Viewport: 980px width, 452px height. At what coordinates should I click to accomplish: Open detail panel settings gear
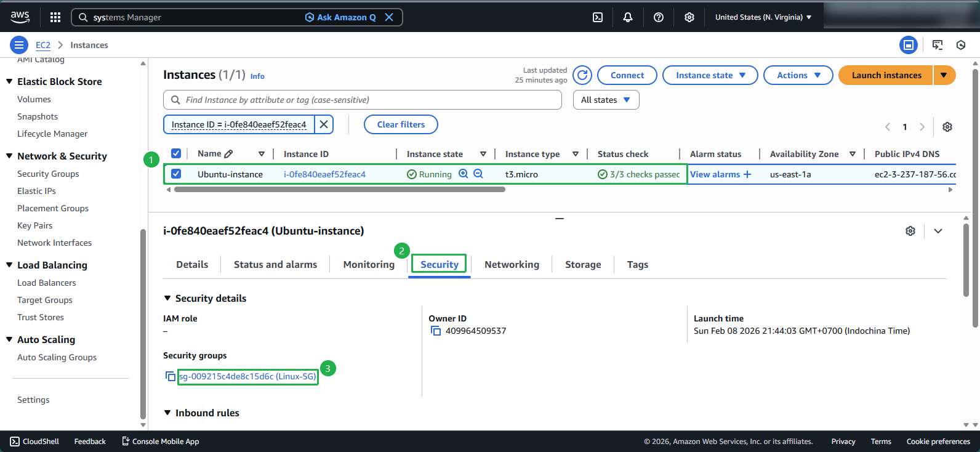[x=910, y=231]
